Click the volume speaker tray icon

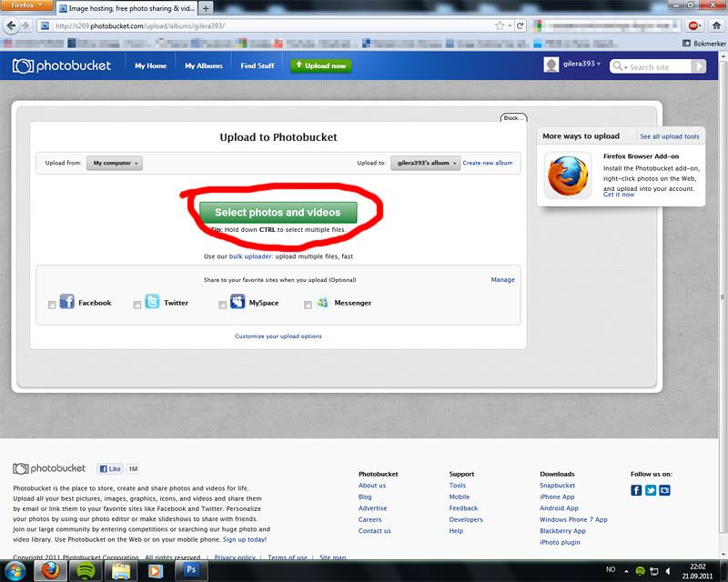[668, 571]
